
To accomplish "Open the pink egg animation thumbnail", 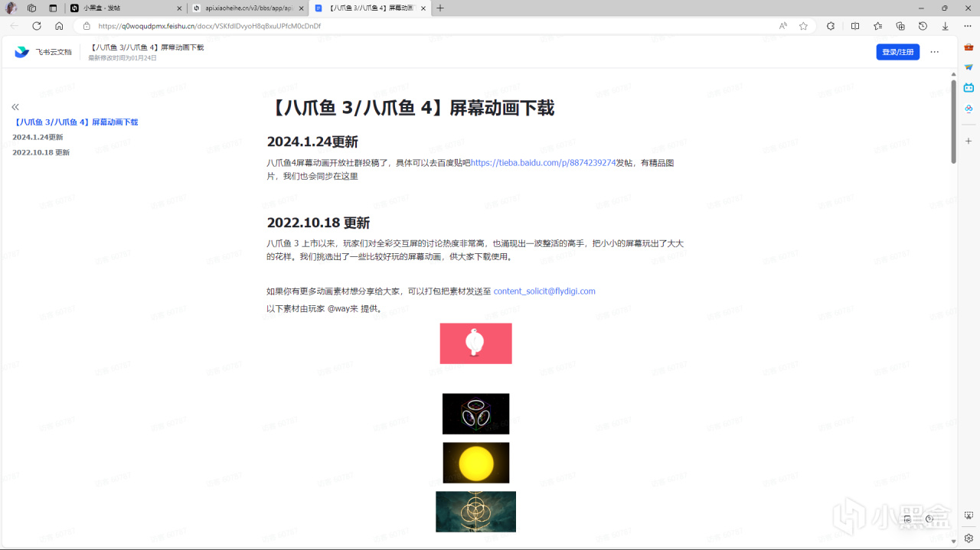I will pyautogui.click(x=475, y=343).
